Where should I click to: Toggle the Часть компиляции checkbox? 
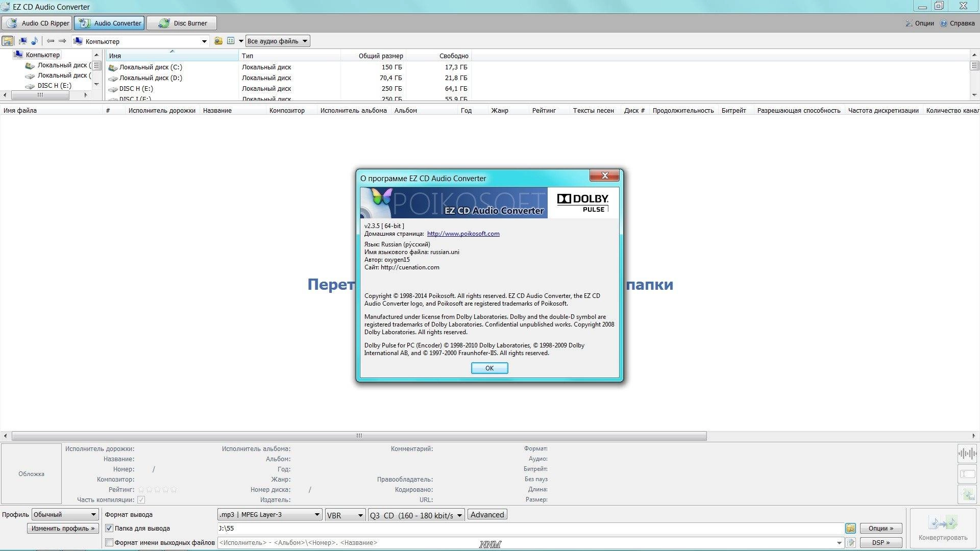click(x=141, y=500)
